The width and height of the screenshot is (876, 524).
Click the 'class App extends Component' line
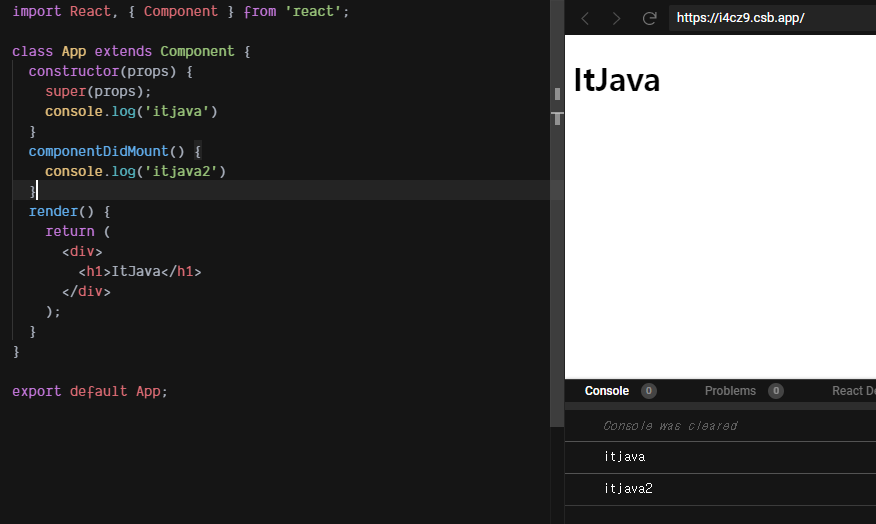(x=131, y=51)
